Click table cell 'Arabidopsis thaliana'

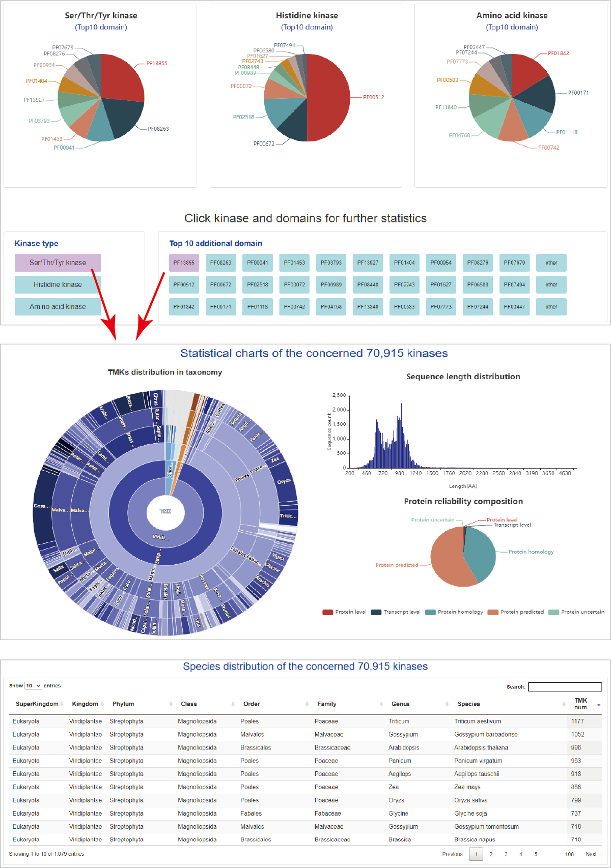481,747
